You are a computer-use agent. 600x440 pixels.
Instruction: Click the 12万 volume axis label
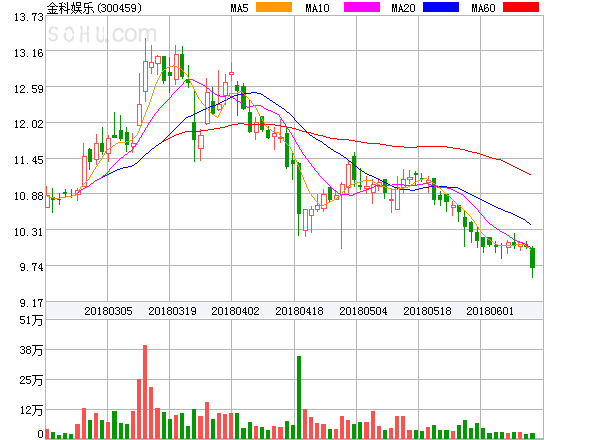point(31,411)
